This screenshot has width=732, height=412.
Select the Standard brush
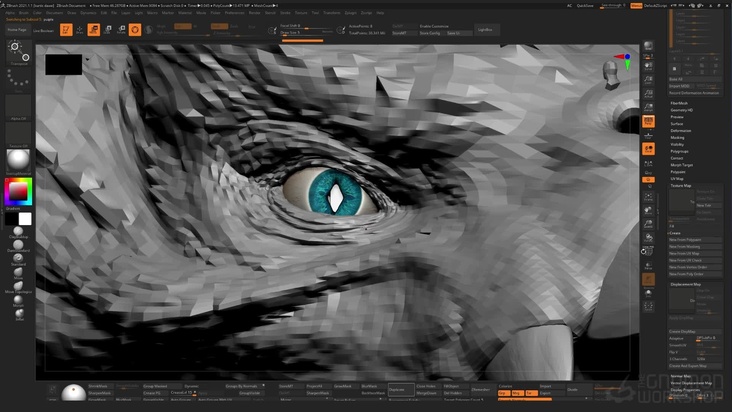click(x=18, y=259)
